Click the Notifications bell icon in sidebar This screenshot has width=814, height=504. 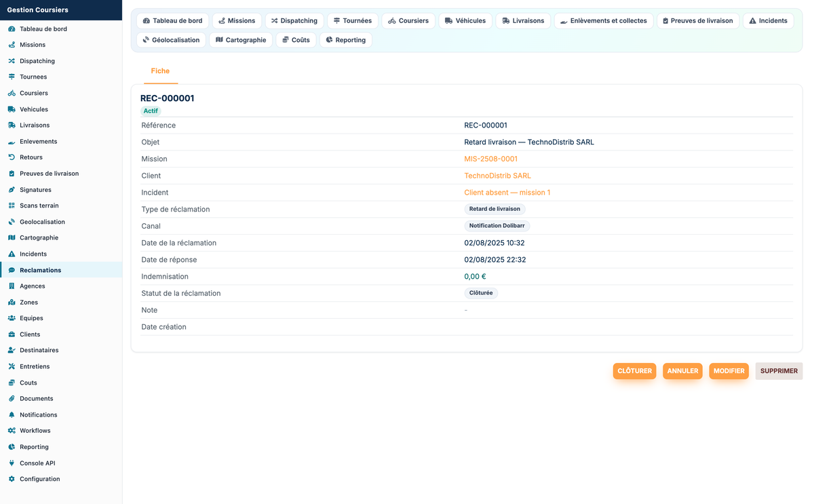(x=12, y=415)
